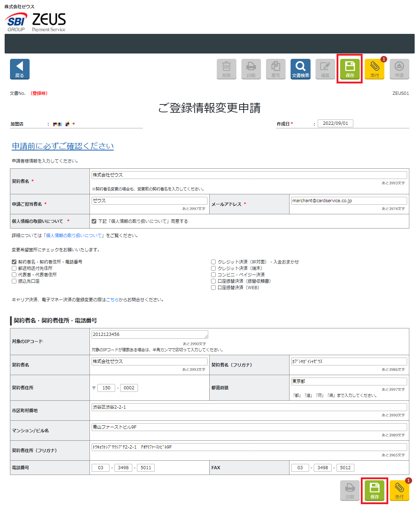This screenshot has width=420, height=512.
Task: Open 文書検索 document search
Action: tap(300, 69)
